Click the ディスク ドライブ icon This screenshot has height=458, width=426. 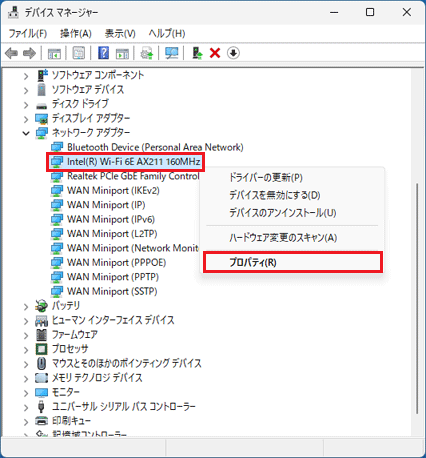42,105
